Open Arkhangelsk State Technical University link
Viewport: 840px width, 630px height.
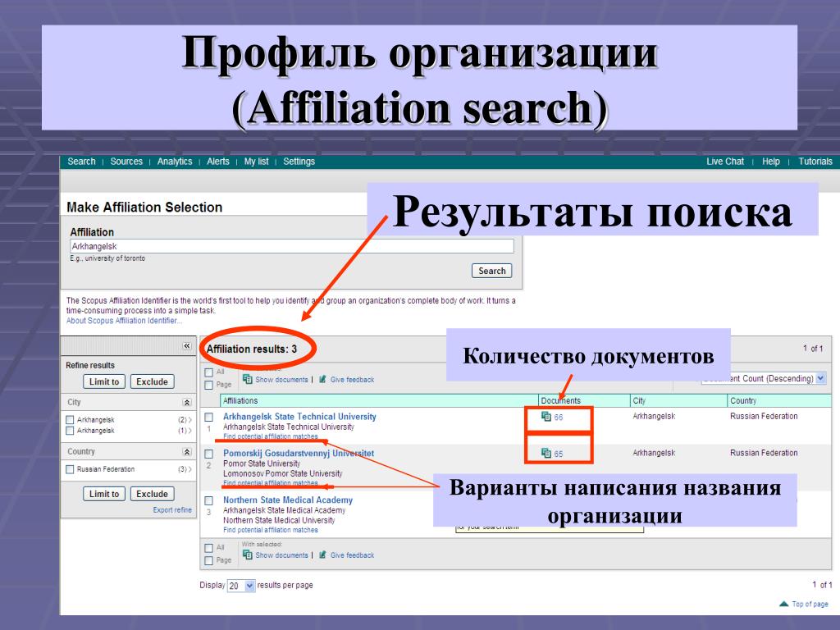pos(299,416)
